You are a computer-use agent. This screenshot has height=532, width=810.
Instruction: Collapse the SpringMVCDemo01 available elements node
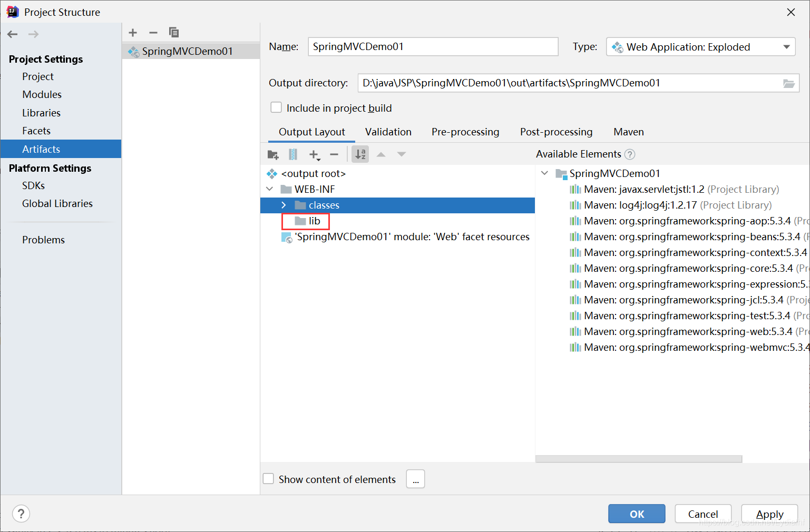pos(544,173)
